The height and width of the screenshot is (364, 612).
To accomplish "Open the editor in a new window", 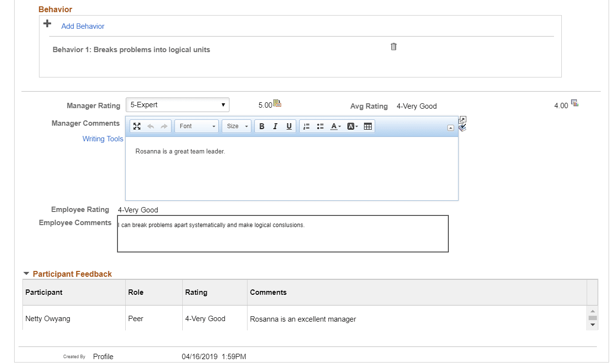I will pyautogui.click(x=462, y=118).
